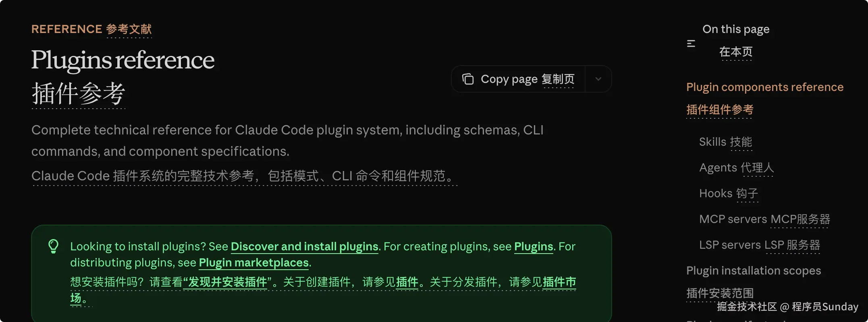Open the Plugin marketplaces link
This screenshot has height=322, width=868.
pyautogui.click(x=254, y=262)
